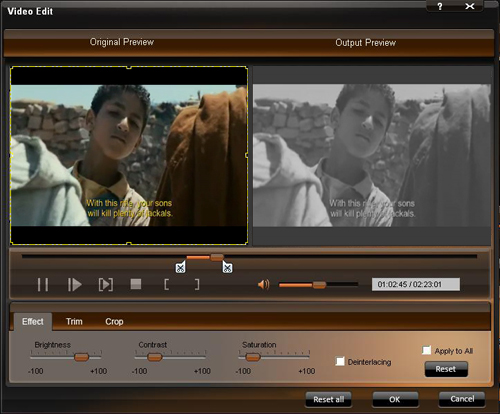Click the bottom-center crop handle
The image size is (500, 414).
pos(129,244)
